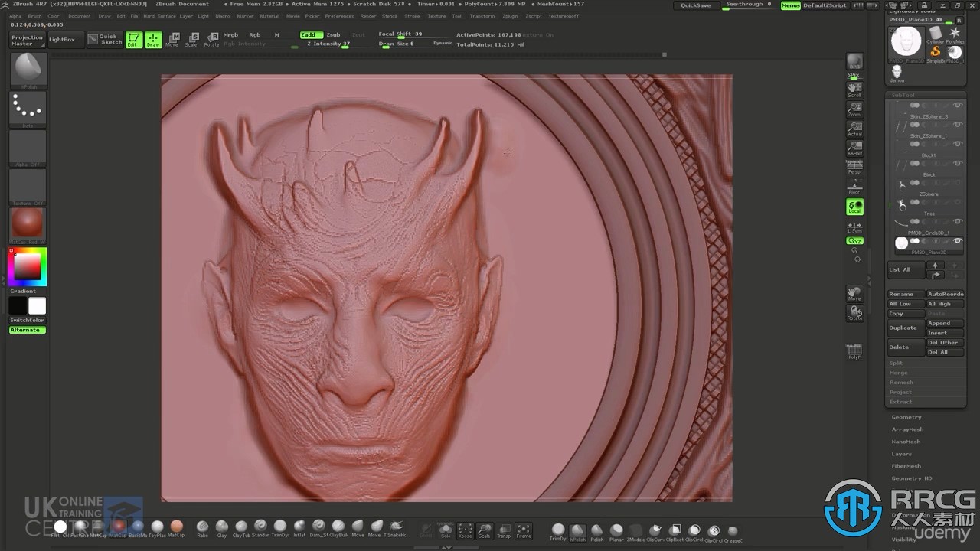Viewport: 980px width, 551px height.
Task: Toggle L.Sym local symmetry
Action: 854,227
